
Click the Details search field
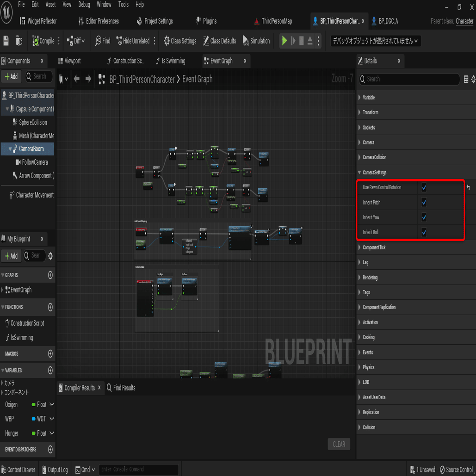click(409, 79)
